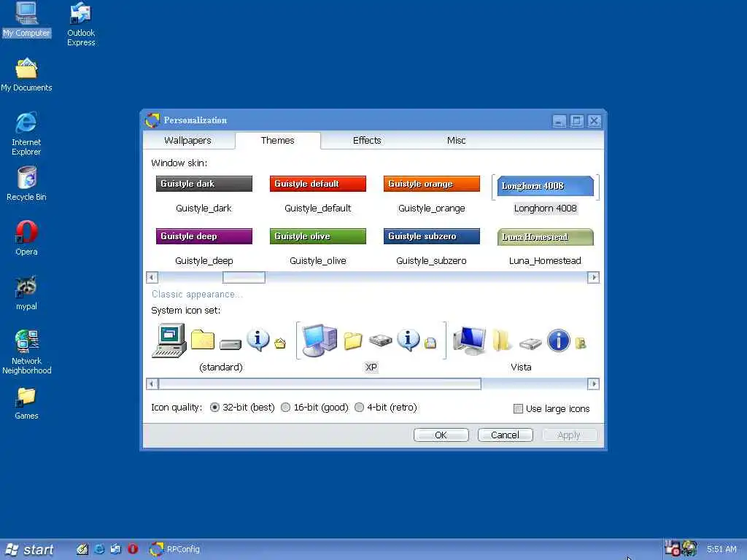This screenshot has height=560, width=747.
Task: Launch Internet Explorer from desktop
Action: coord(26,133)
